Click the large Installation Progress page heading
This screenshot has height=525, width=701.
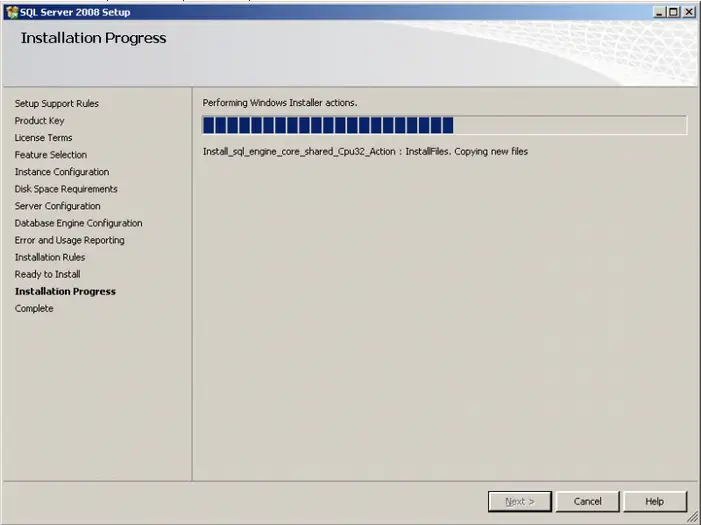coord(93,38)
